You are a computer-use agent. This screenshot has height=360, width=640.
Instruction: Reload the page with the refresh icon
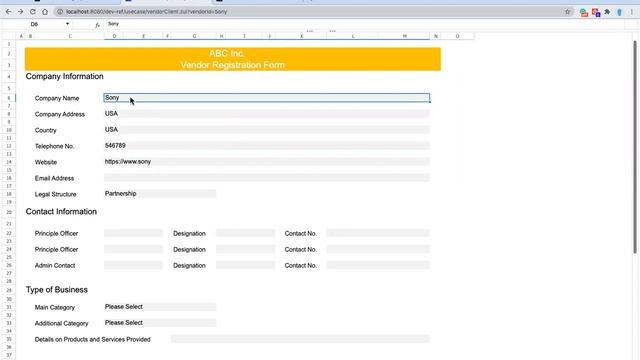(x=33, y=12)
